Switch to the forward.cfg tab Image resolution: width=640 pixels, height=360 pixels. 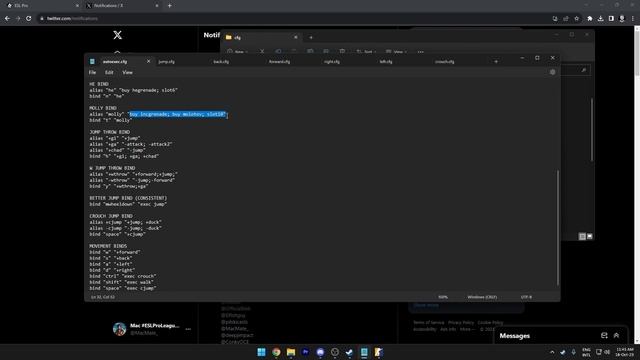[280, 62]
